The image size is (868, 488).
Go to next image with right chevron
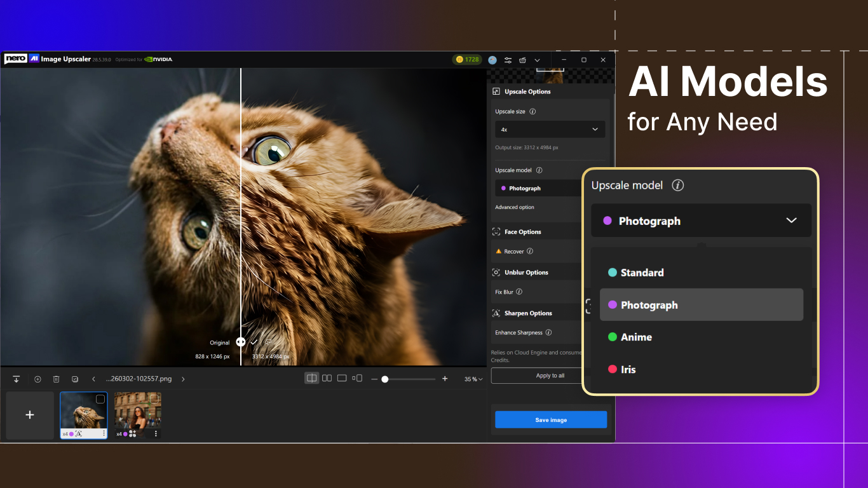[x=183, y=379]
